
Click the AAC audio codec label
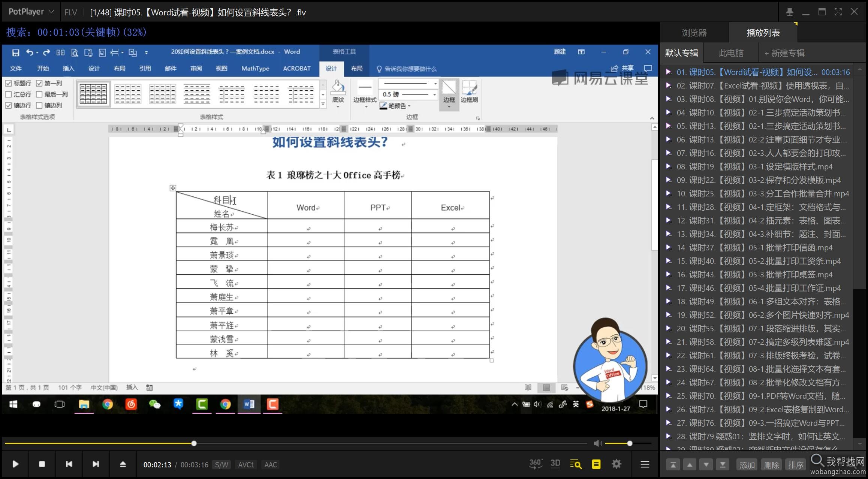pos(271,465)
